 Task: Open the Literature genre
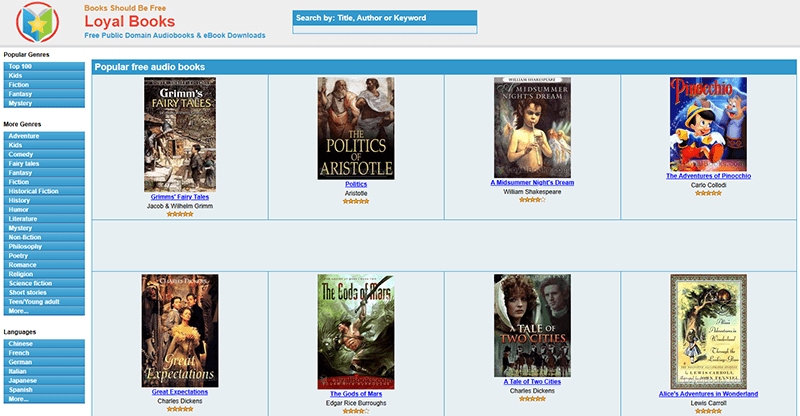(44, 218)
